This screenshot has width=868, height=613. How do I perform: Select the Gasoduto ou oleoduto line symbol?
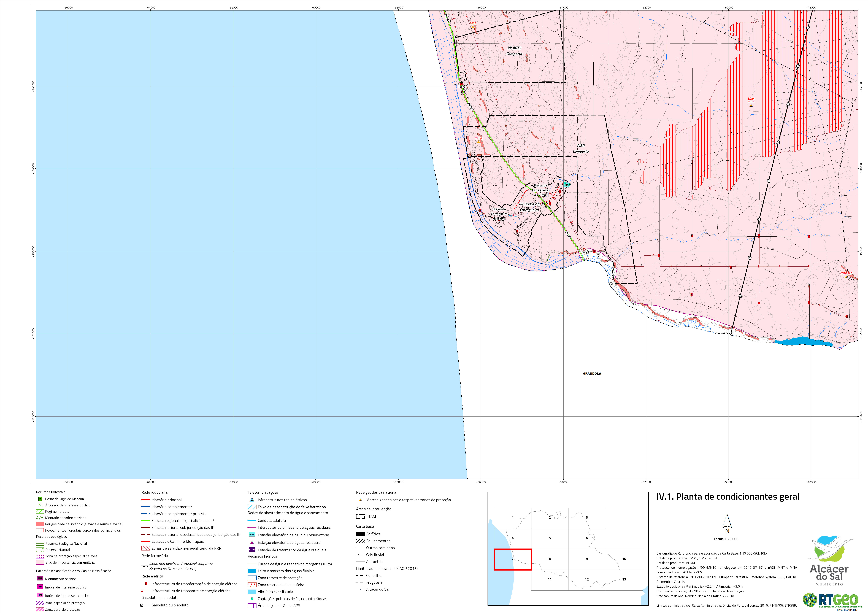(x=146, y=605)
